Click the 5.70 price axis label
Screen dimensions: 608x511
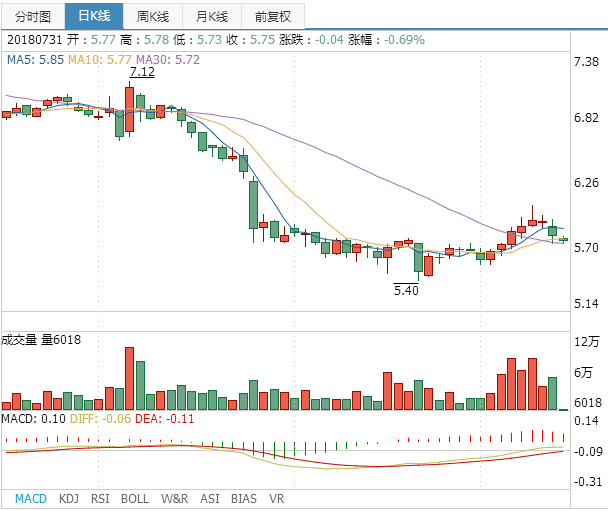pos(586,248)
